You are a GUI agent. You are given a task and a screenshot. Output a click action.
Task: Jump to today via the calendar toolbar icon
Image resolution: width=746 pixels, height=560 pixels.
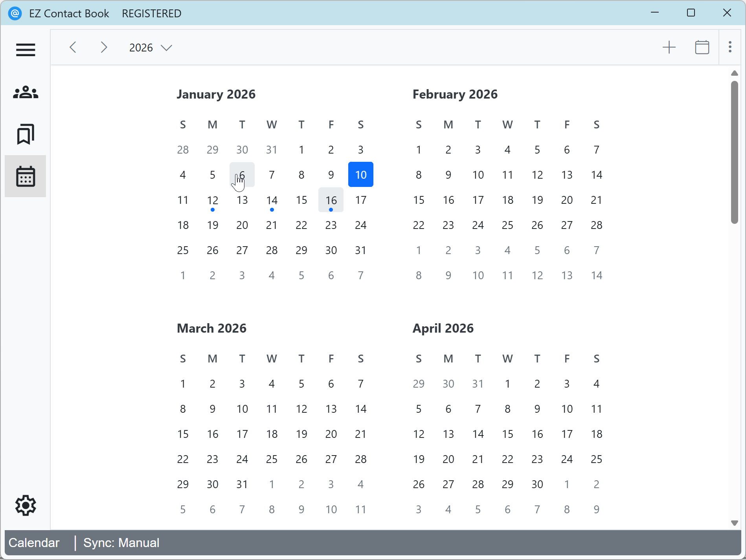coord(702,47)
